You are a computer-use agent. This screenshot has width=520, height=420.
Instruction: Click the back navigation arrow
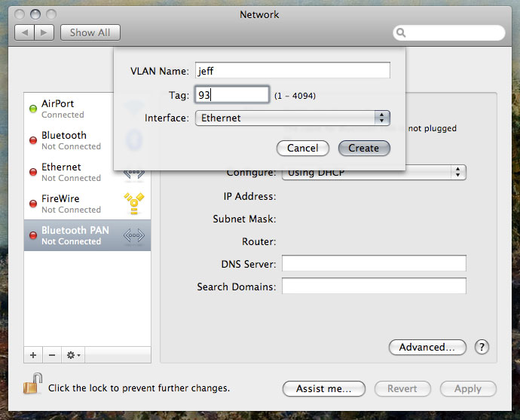point(25,32)
